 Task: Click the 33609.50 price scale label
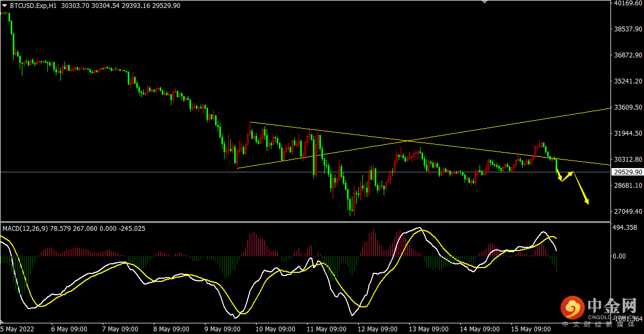[627, 107]
